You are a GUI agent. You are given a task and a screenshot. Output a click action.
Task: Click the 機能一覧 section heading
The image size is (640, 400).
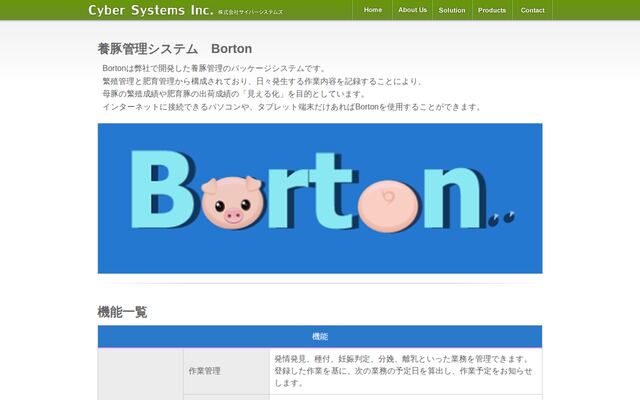click(x=122, y=312)
